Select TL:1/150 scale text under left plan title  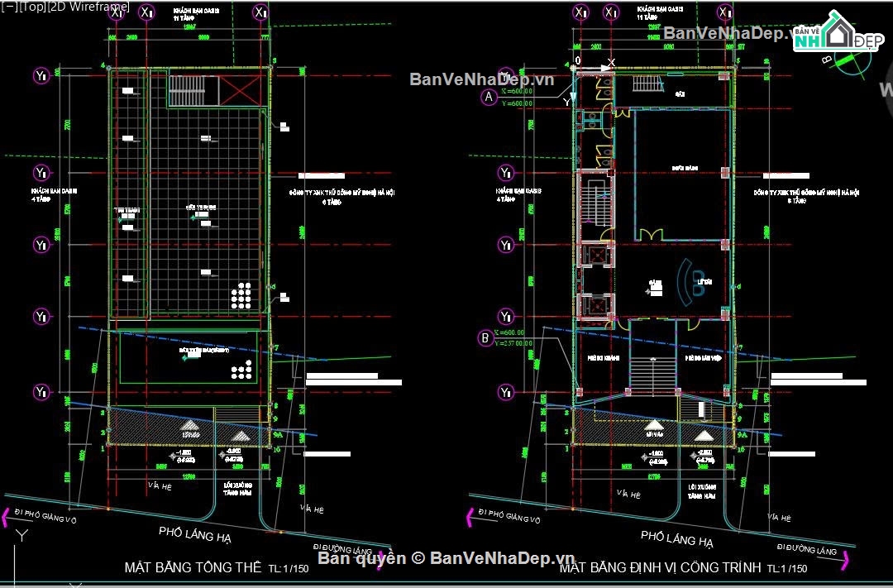[289, 569]
